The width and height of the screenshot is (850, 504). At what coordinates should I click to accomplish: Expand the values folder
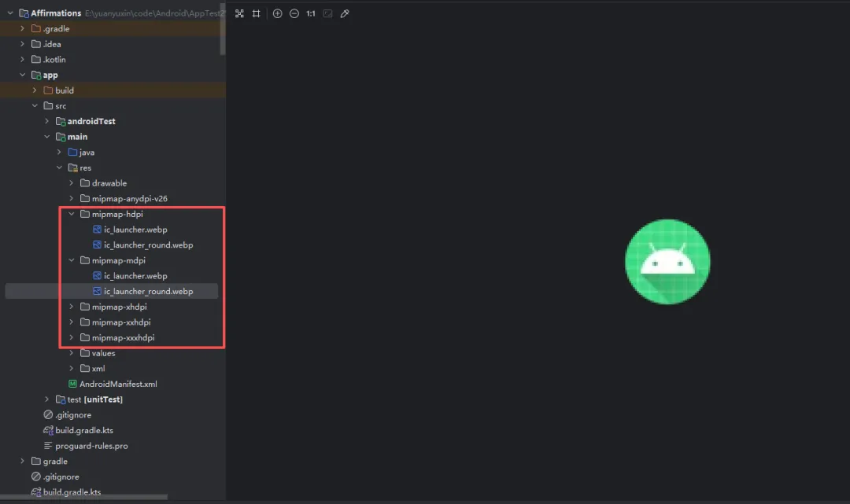pos(71,352)
